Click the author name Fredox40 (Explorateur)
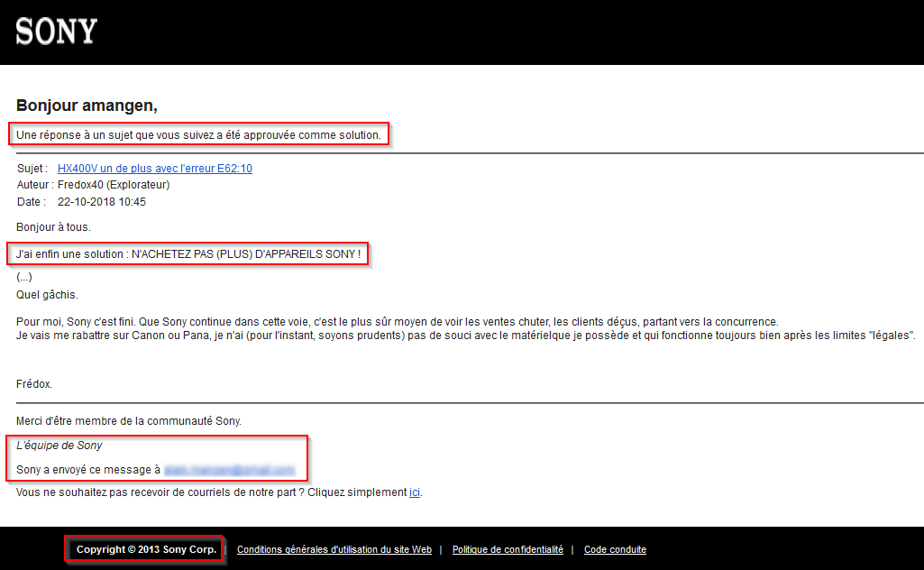This screenshot has height=570, width=924. (x=114, y=185)
